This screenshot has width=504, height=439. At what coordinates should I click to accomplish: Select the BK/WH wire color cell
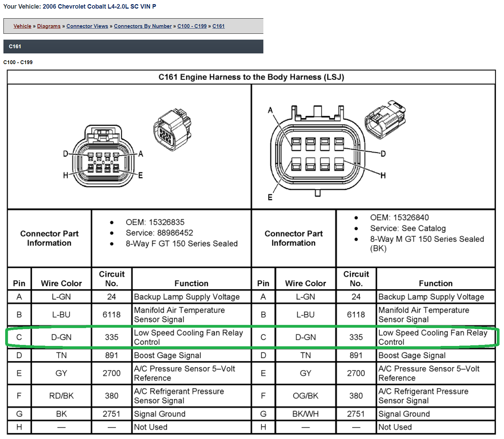(x=306, y=414)
